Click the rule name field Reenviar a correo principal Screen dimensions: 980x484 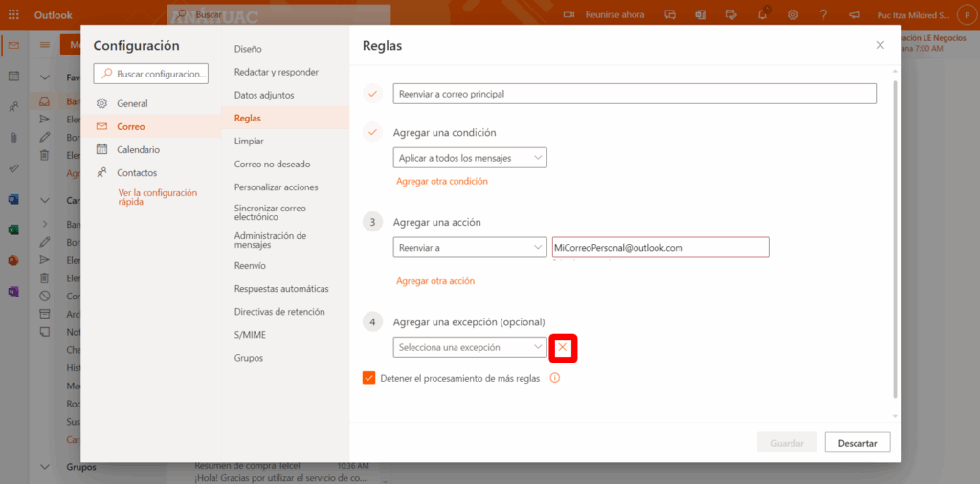point(635,94)
